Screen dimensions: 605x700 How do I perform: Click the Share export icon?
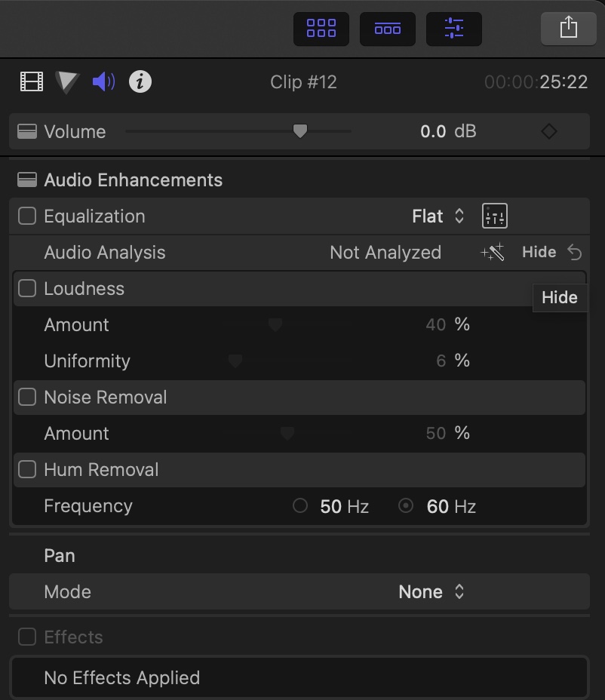click(568, 29)
